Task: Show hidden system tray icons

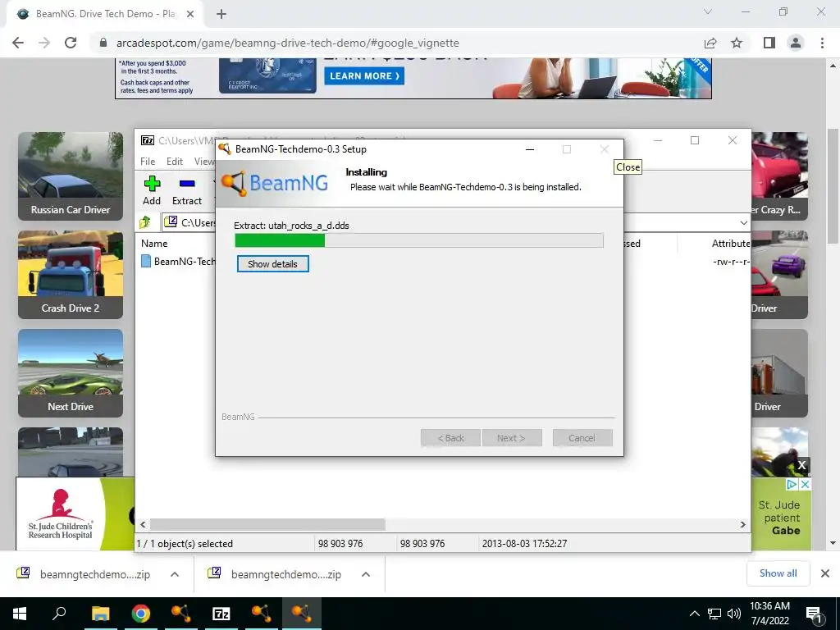Action: (x=694, y=614)
